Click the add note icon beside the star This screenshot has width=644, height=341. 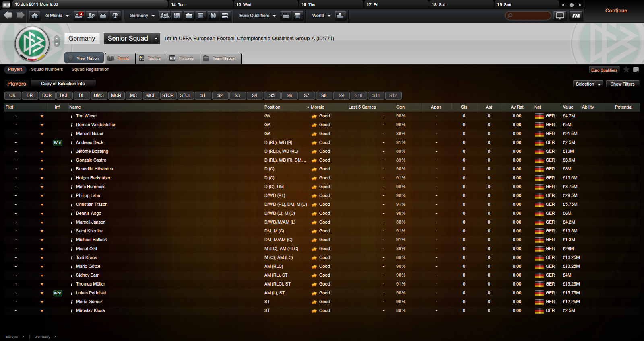[636, 70]
